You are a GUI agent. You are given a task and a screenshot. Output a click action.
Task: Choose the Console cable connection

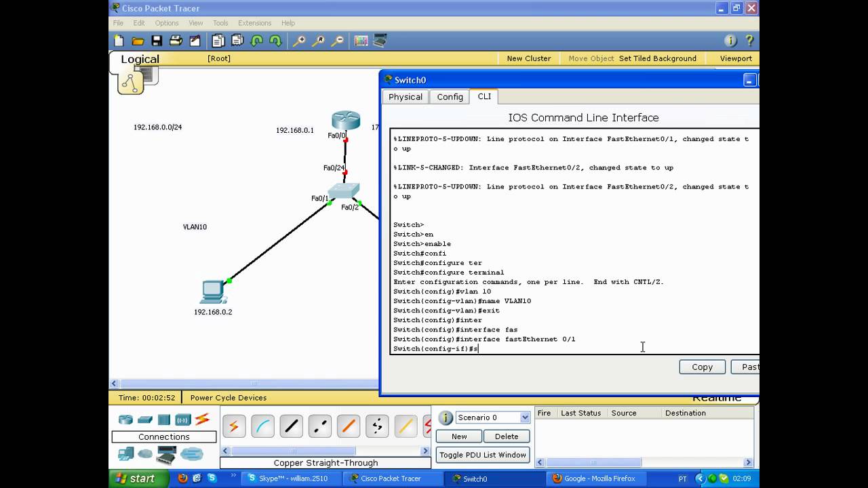click(x=263, y=426)
